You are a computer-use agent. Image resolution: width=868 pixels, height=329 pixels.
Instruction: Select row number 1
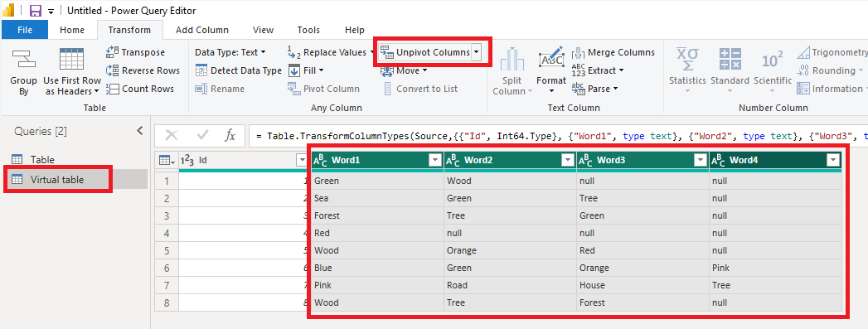(166, 181)
